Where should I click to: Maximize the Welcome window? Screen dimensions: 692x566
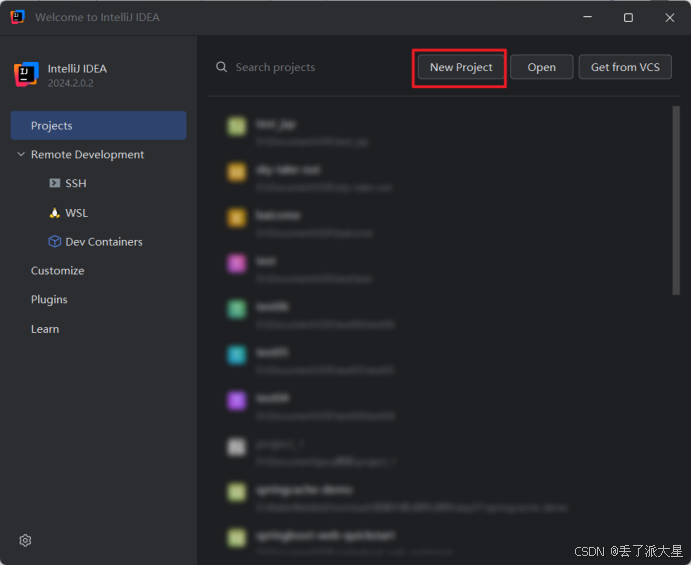628,17
